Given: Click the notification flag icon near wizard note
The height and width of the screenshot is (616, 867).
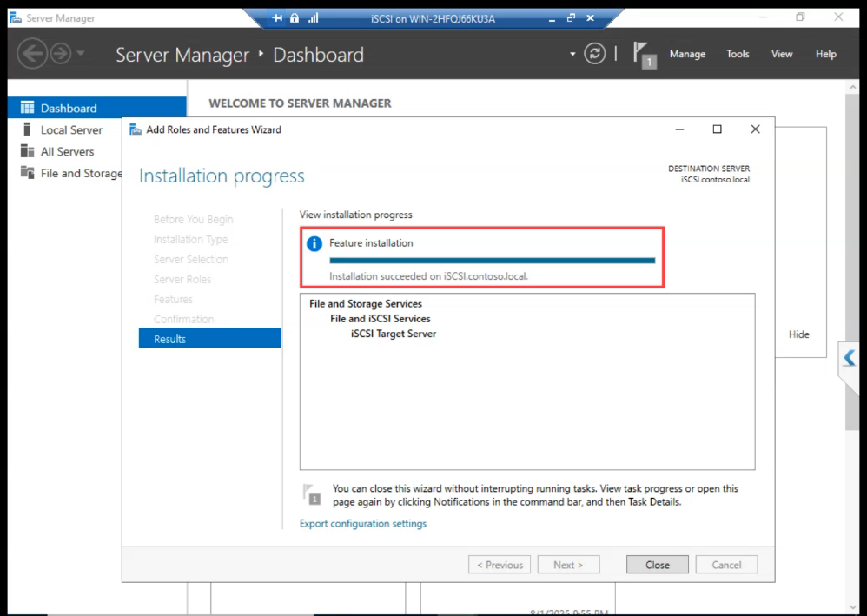Looking at the screenshot, I should click(311, 493).
